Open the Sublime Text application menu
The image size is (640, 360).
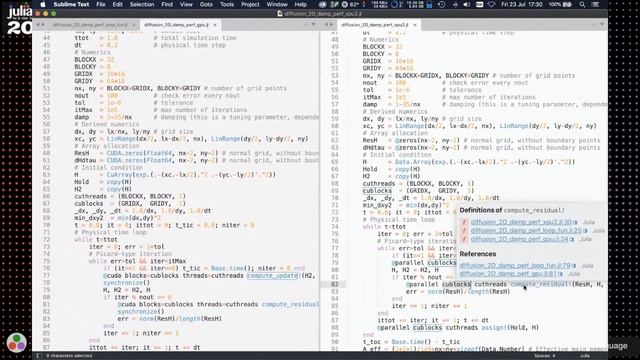(71, 4)
